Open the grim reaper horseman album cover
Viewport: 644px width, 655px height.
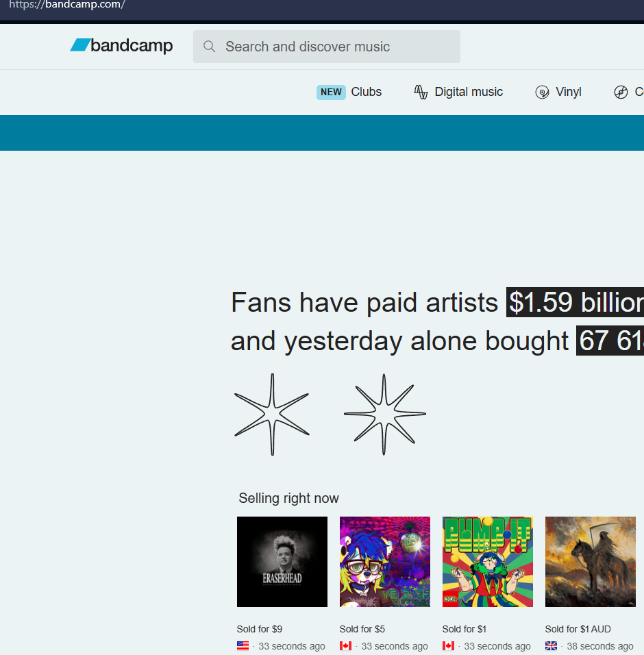[591, 562]
